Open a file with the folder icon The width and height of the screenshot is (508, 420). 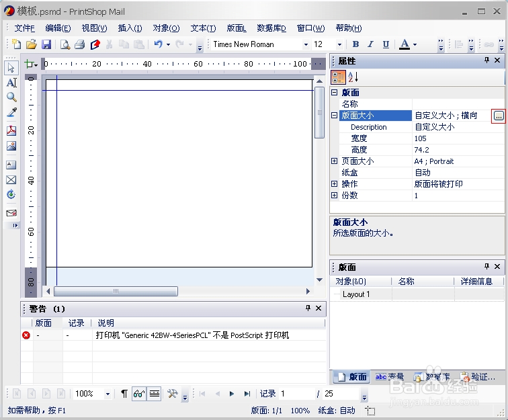(32, 44)
